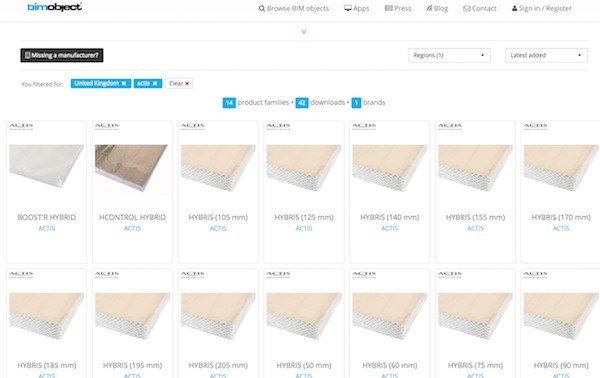Click Actis logo on HCONTROL HYBRID card
Screen dimensions: 600x378
click(x=107, y=126)
